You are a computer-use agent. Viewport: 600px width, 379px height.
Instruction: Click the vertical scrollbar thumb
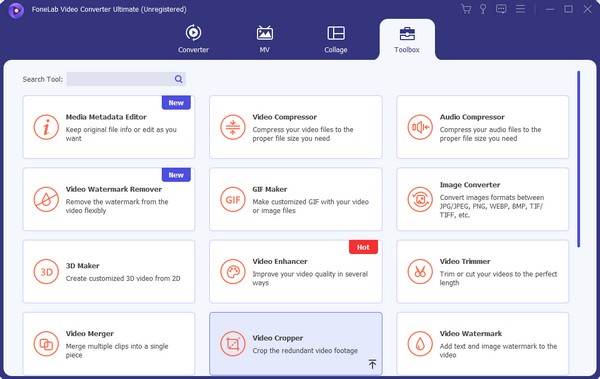[579, 159]
